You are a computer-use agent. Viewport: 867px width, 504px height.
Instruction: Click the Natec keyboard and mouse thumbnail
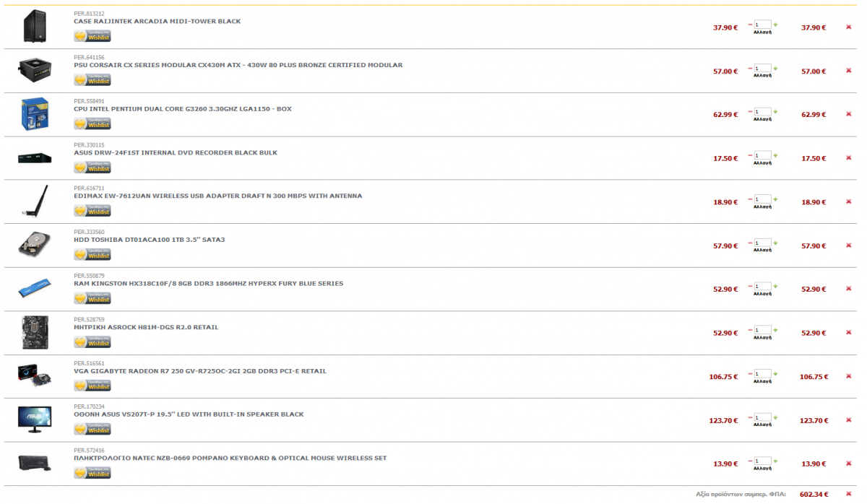coord(35,463)
